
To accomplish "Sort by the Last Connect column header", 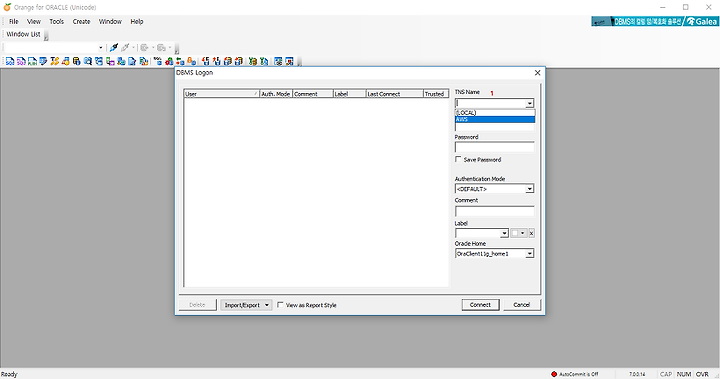I will pyautogui.click(x=394, y=94).
